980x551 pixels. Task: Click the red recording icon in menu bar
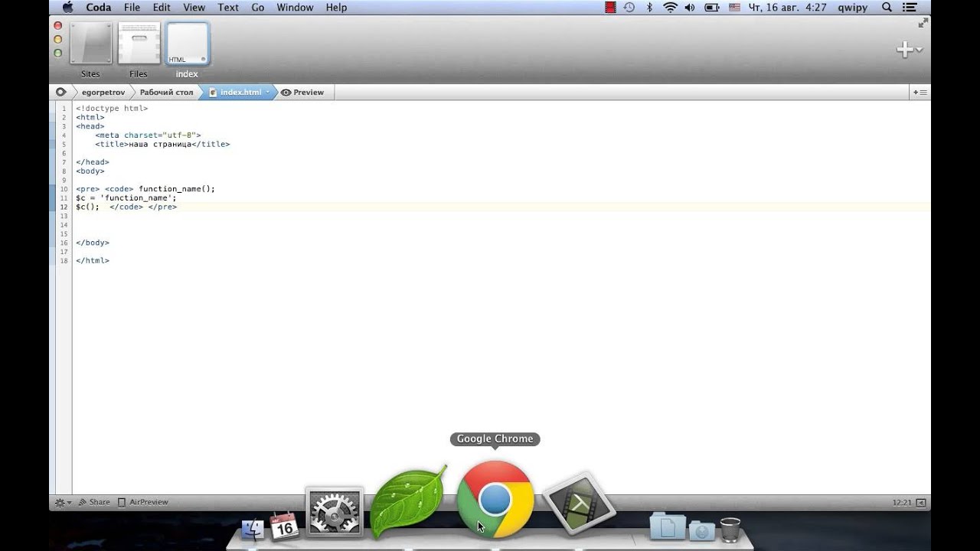pos(610,7)
